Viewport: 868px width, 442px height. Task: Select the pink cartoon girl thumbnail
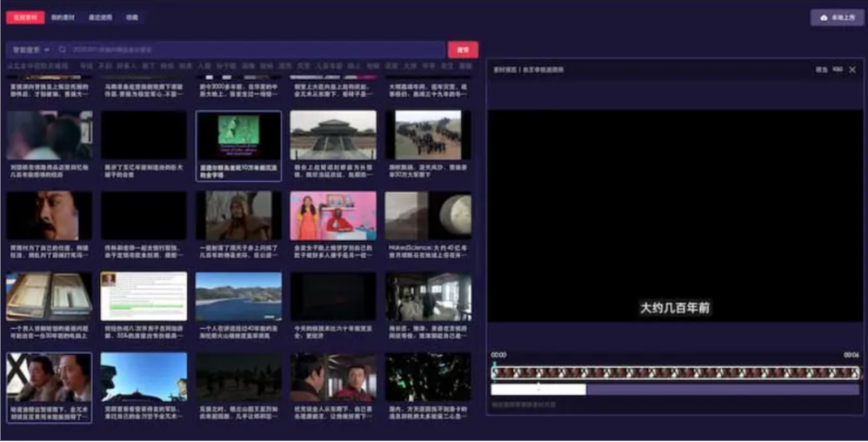(333, 216)
